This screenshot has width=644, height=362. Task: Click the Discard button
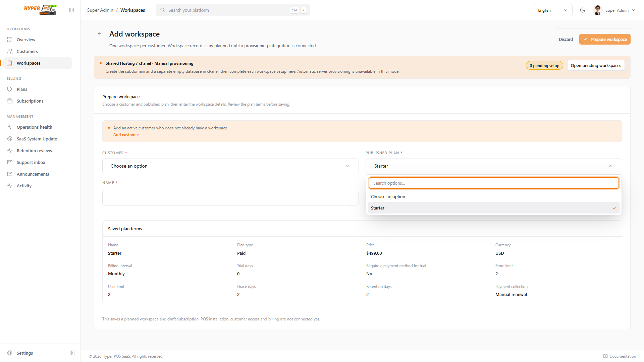pos(566,39)
